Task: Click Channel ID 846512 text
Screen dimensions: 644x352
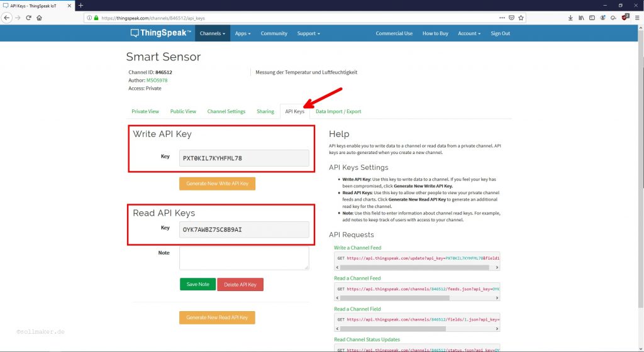Action: click(150, 72)
